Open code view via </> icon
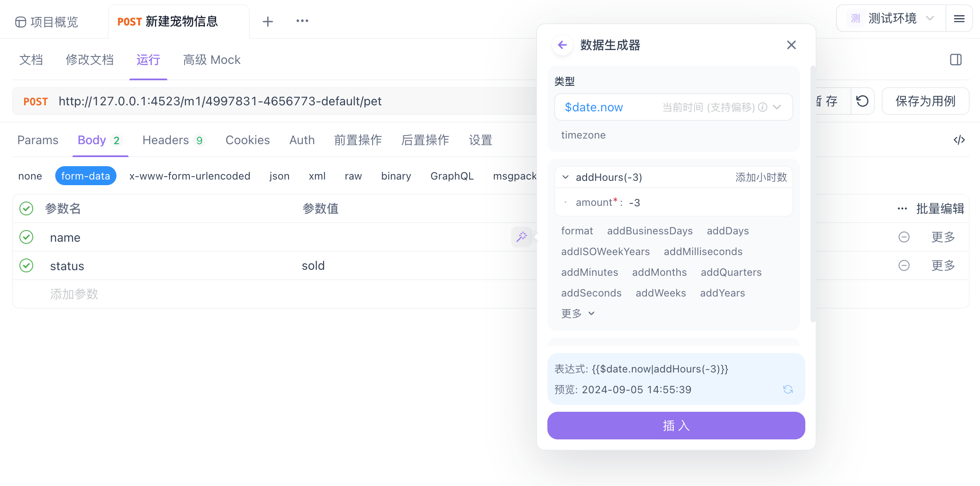The image size is (980, 486). (959, 140)
